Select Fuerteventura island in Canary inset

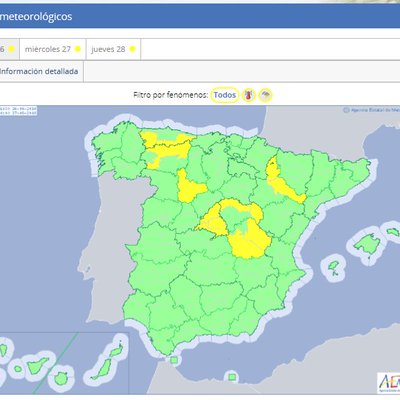click(102, 370)
